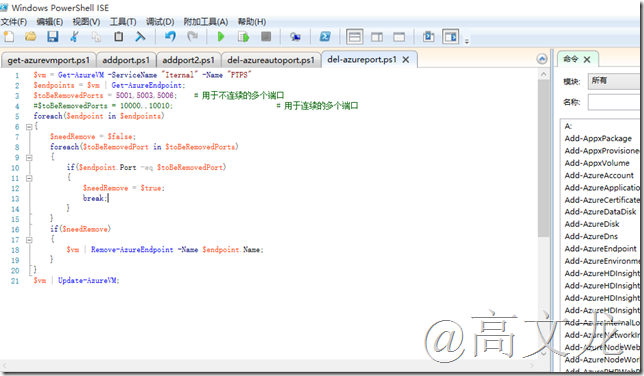Launch PowerShell.exe console icon
This screenshot has height=376, width=644.
coord(325,37)
